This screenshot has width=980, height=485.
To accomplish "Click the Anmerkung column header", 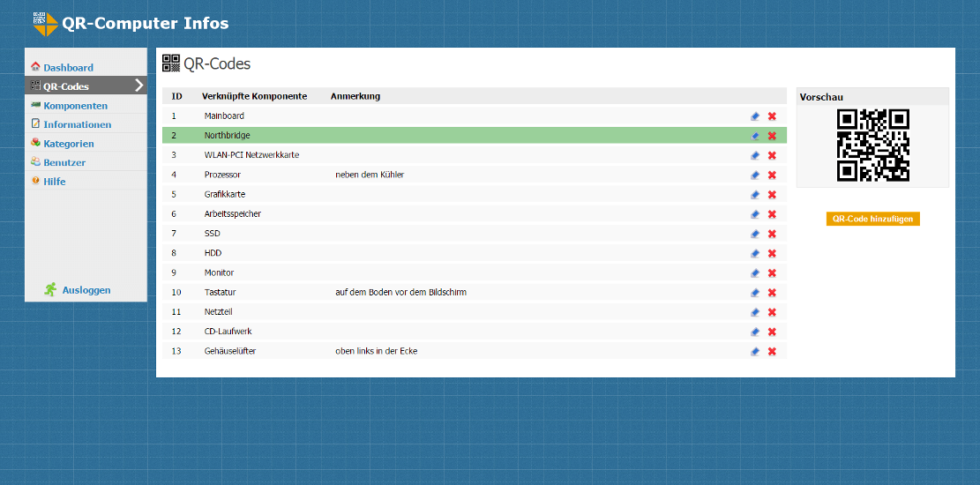I will [x=355, y=96].
